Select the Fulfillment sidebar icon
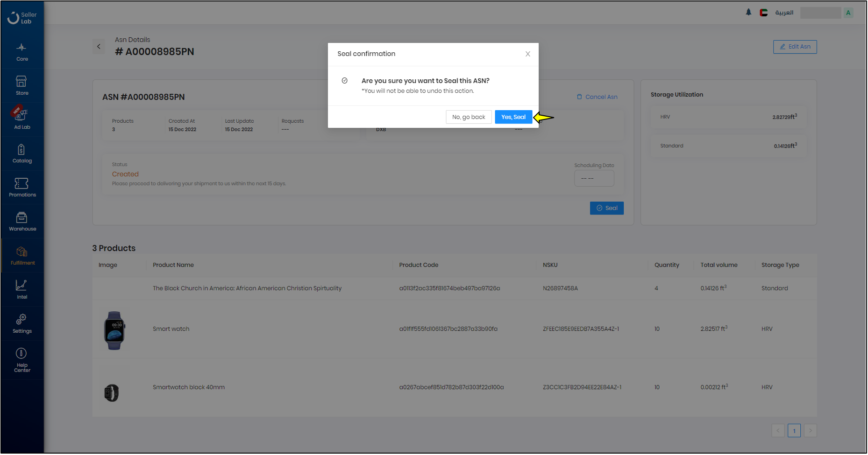Image resolution: width=868 pixels, height=455 pixels. [x=21, y=254]
